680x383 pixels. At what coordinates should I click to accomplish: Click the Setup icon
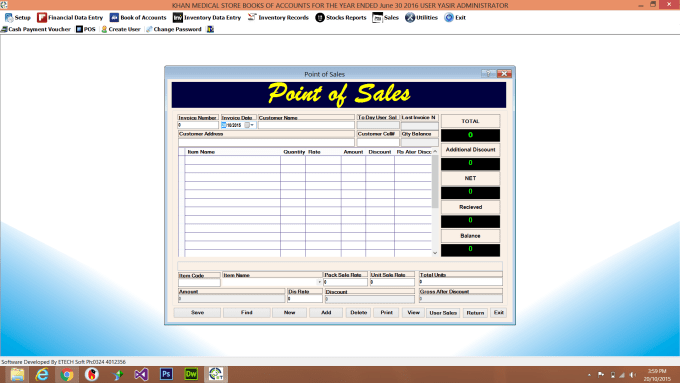click(9, 17)
